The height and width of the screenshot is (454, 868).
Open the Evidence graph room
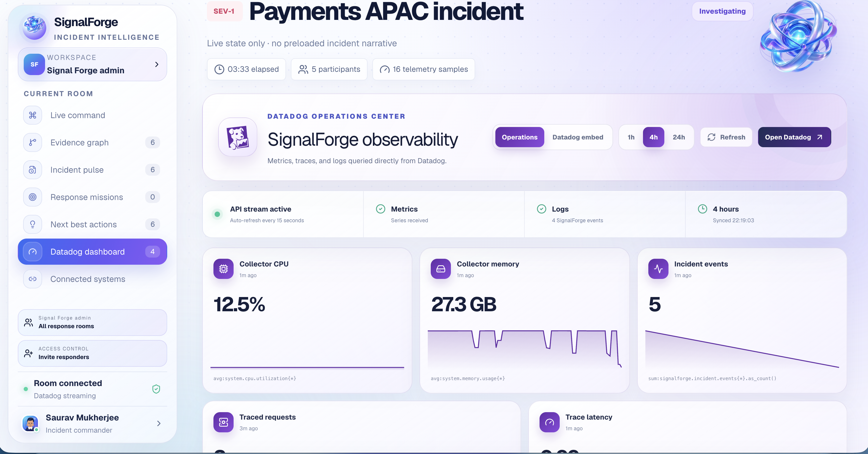92,143
